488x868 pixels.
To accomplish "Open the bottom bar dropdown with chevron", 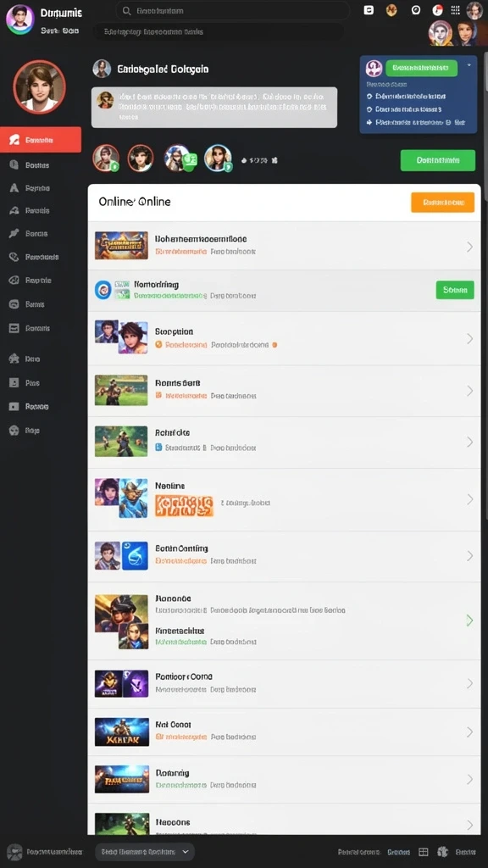I will coord(145,851).
